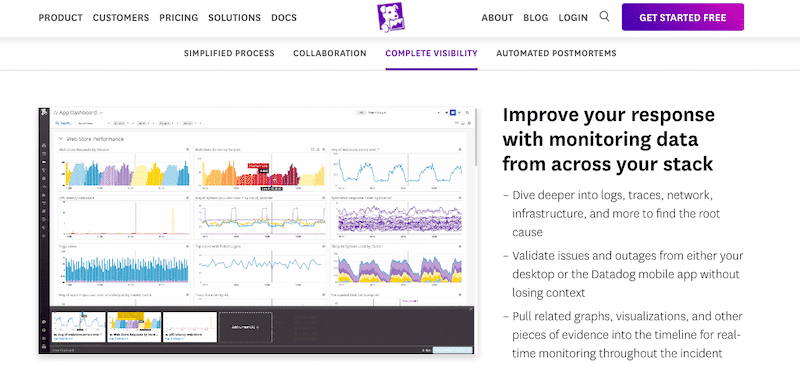Switch to the SIMPLIFIED PROCESS tab
This screenshot has width=800, height=371.
click(229, 53)
